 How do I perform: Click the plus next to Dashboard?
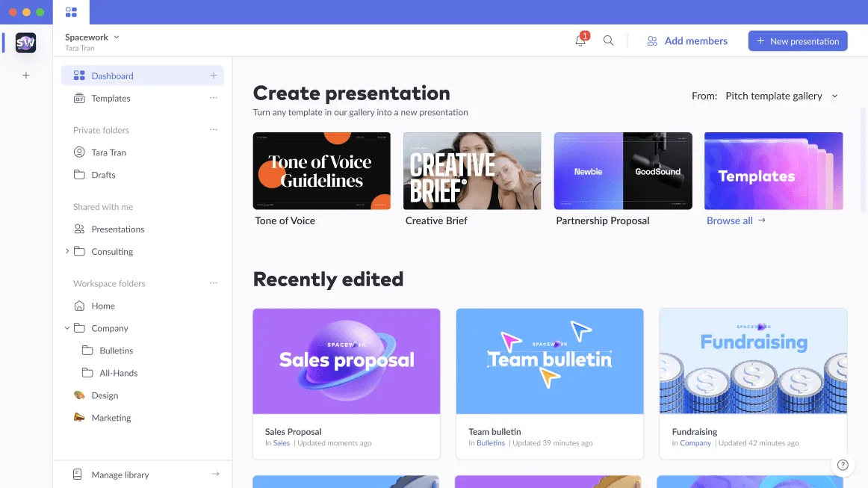click(214, 75)
